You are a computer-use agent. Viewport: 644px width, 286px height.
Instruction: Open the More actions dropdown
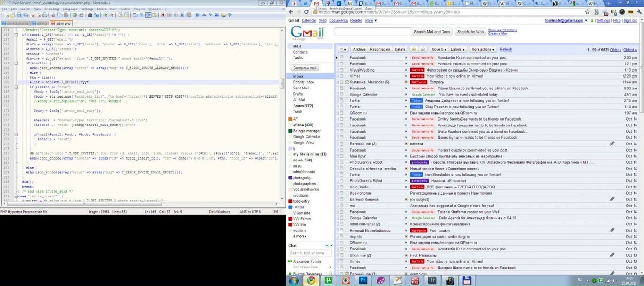[x=483, y=49]
